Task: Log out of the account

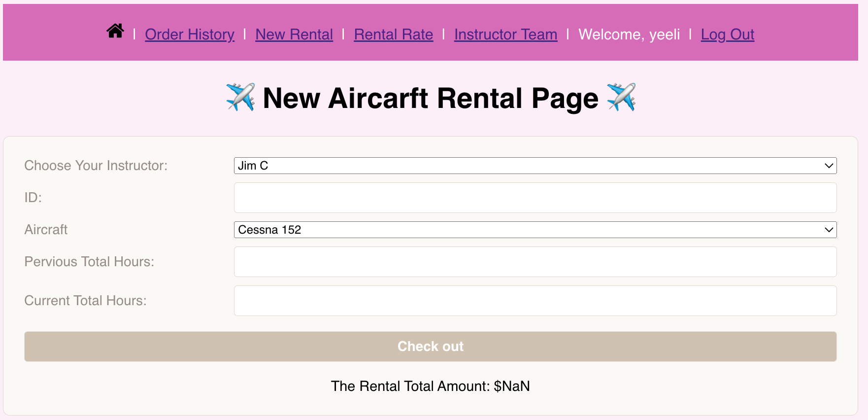Action: (728, 35)
